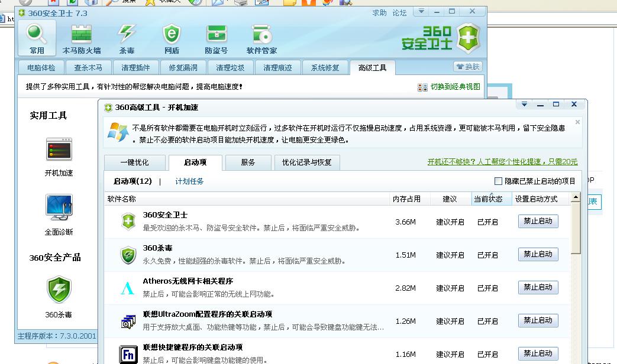The image size is (617, 364).
Task: Click 禁止启动 for 360杀毒
Action: [538, 254]
